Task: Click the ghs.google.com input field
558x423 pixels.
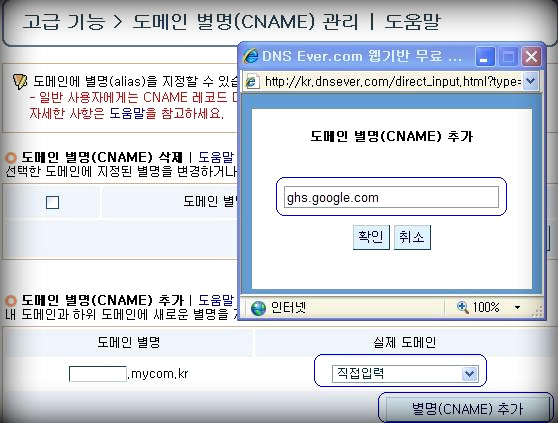Action: pyautogui.click(x=391, y=197)
